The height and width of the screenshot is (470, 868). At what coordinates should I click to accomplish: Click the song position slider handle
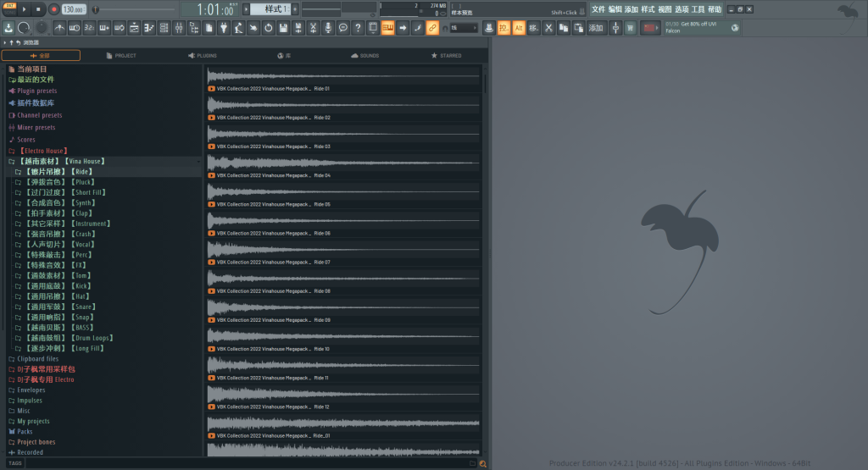[x=95, y=9]
